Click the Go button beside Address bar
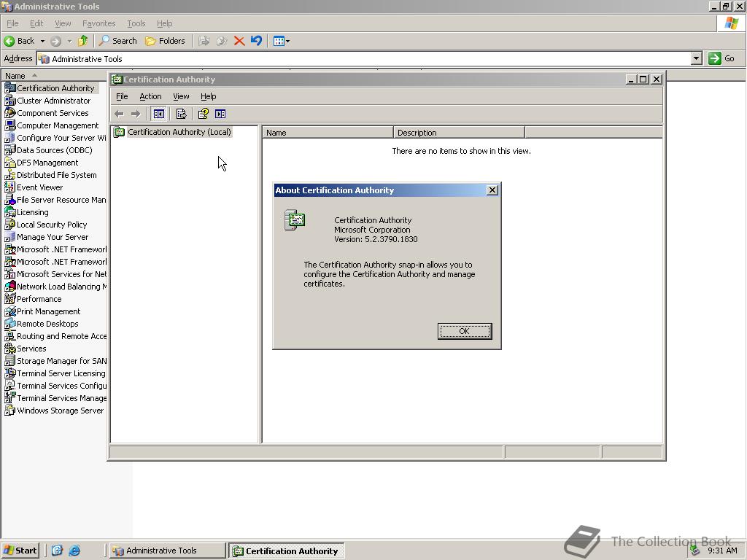The image size is (747, 560). coord(721,58)
